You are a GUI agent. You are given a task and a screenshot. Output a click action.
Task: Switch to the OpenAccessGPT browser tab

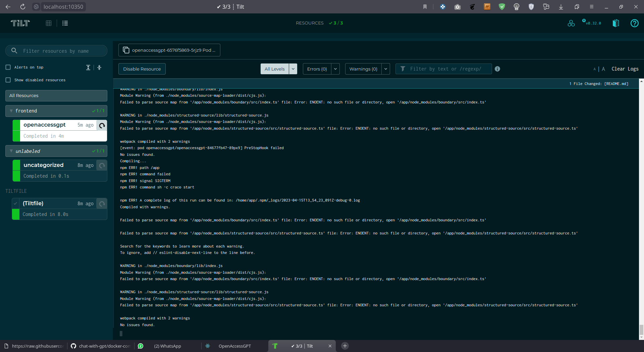pos(235,346)
